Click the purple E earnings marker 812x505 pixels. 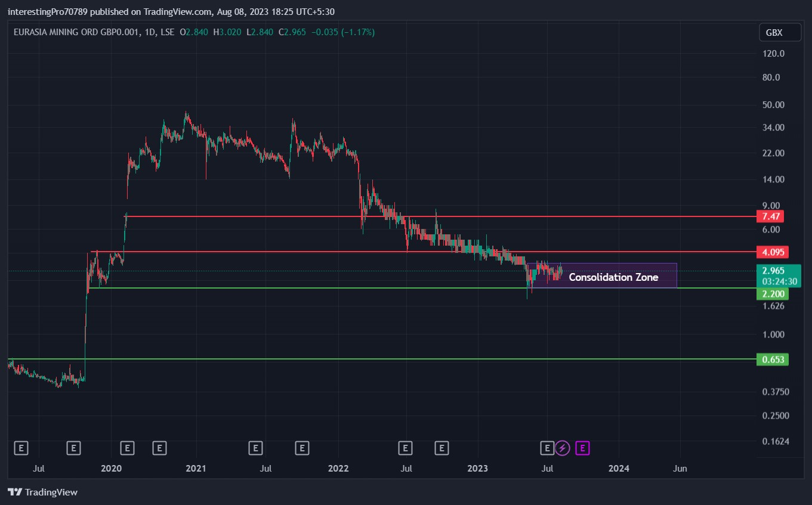point(583,447)
